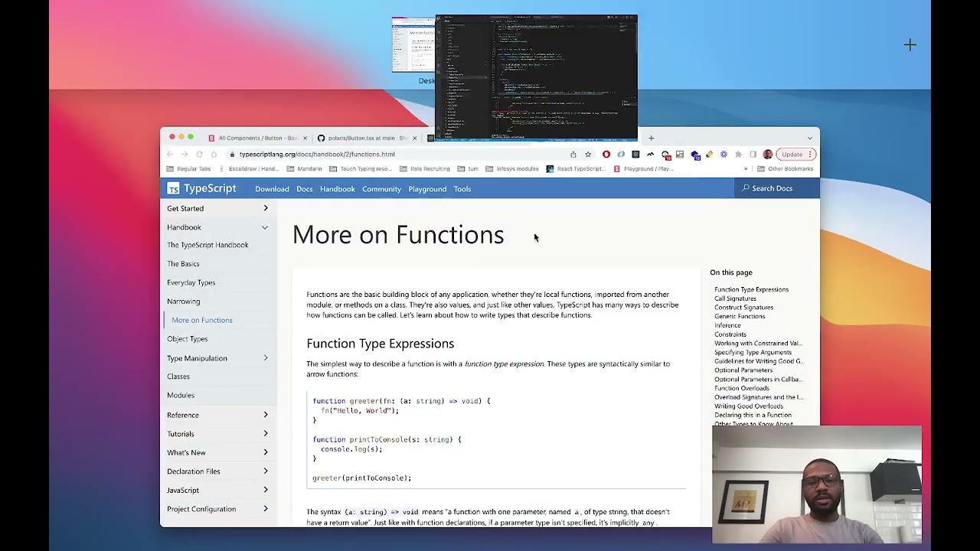Click the GitHub favicon on the polaris tab

321,138
